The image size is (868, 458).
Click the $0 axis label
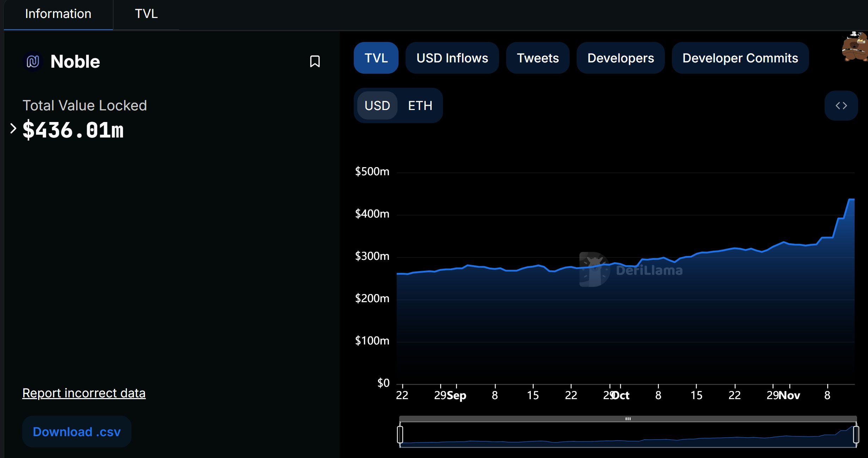click(x=383, y=383)
